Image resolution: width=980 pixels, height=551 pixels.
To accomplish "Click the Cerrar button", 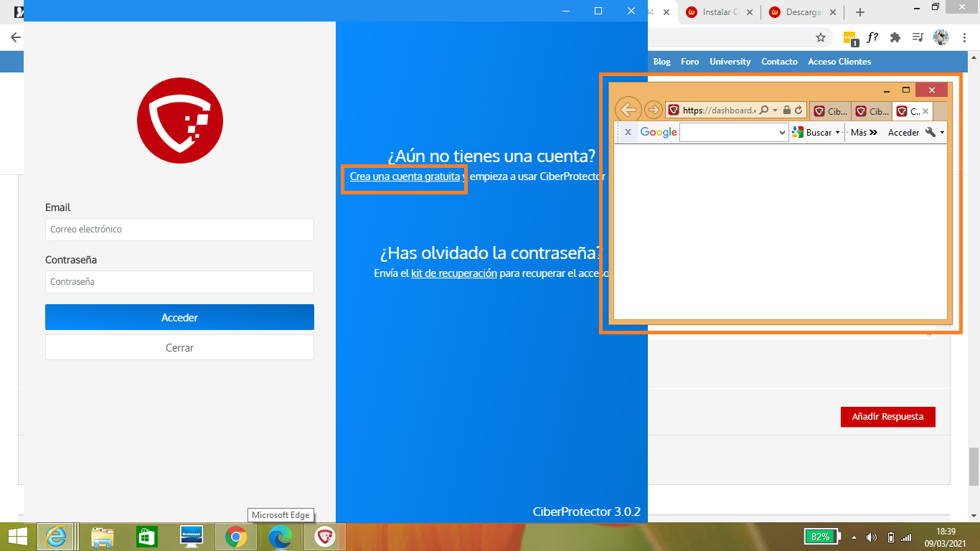I will coord(179,347).
